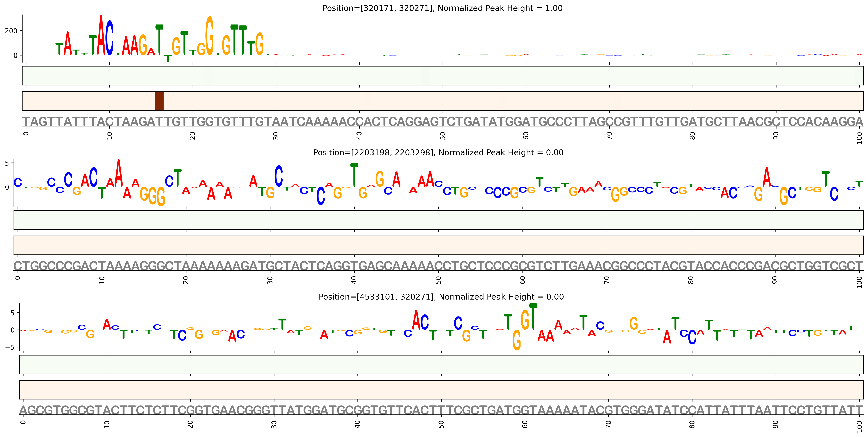Click the green T dipping below zero in top logo

(168, 59)
